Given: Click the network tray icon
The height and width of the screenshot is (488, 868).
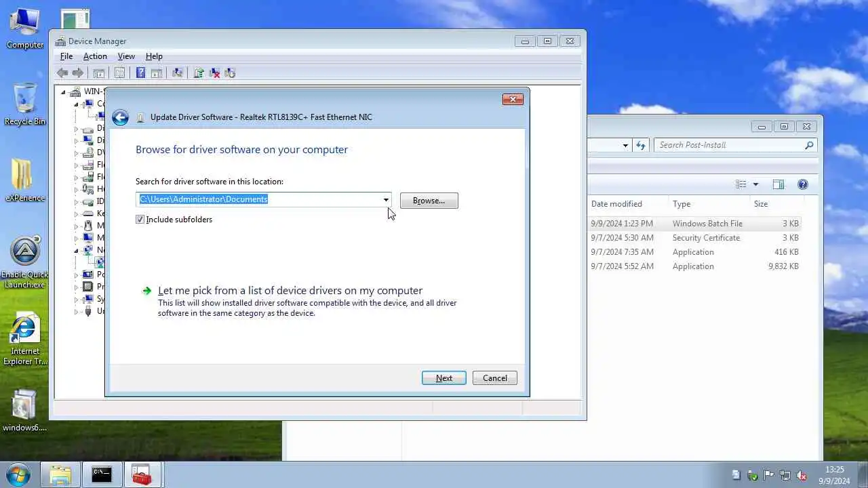Looking at the screenshot, I should point(785,475).
